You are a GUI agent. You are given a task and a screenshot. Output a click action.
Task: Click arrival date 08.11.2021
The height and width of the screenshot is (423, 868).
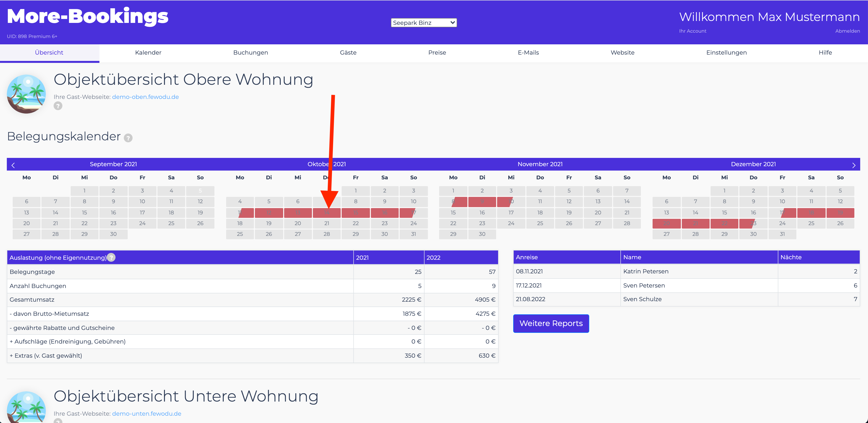pos(529,271)
